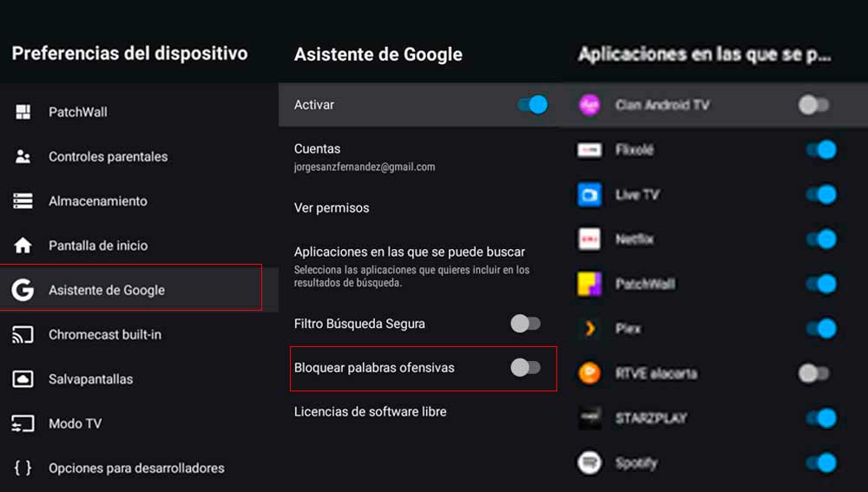Open Chromecast built-in settings
The image size is (868, 492).
(x=139, y=335)
